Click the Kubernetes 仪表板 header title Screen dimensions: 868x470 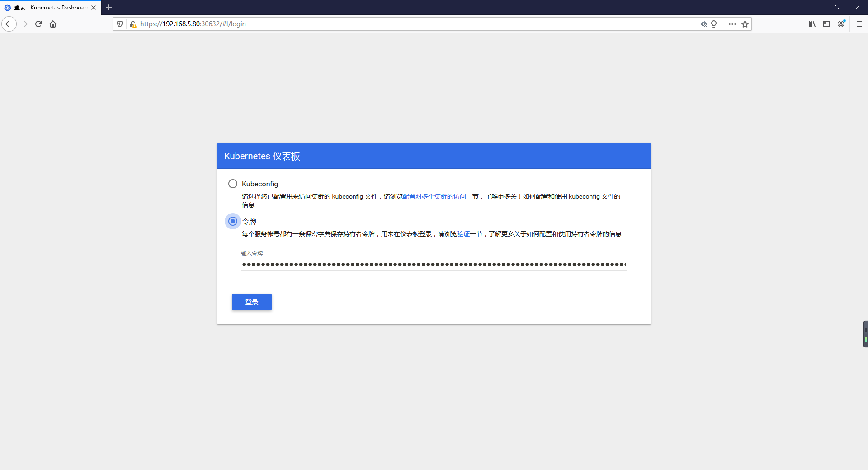tap(262, 156)
